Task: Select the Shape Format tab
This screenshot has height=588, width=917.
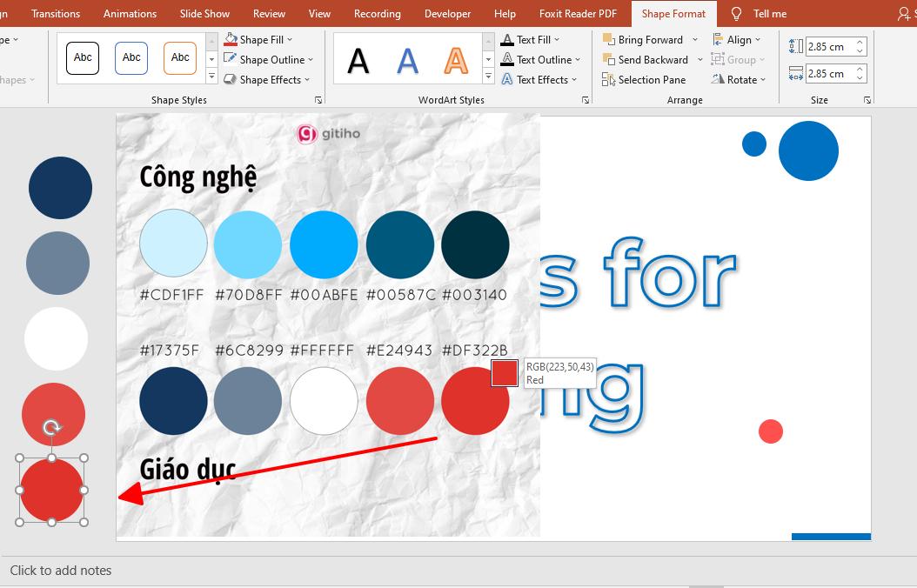Action: click(x=673, y=13)
